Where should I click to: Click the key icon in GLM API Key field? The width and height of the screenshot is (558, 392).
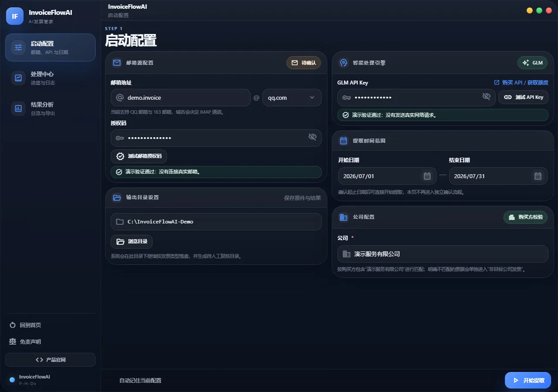coord(347,98)
